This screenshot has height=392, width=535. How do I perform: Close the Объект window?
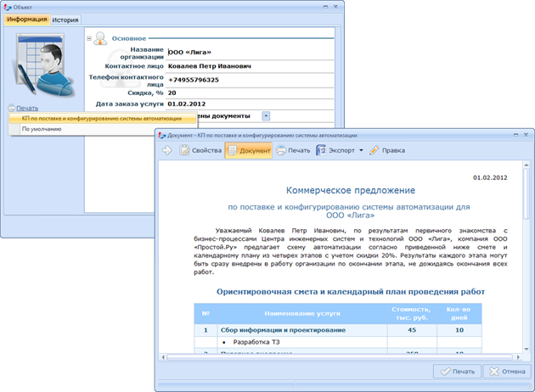335,7
